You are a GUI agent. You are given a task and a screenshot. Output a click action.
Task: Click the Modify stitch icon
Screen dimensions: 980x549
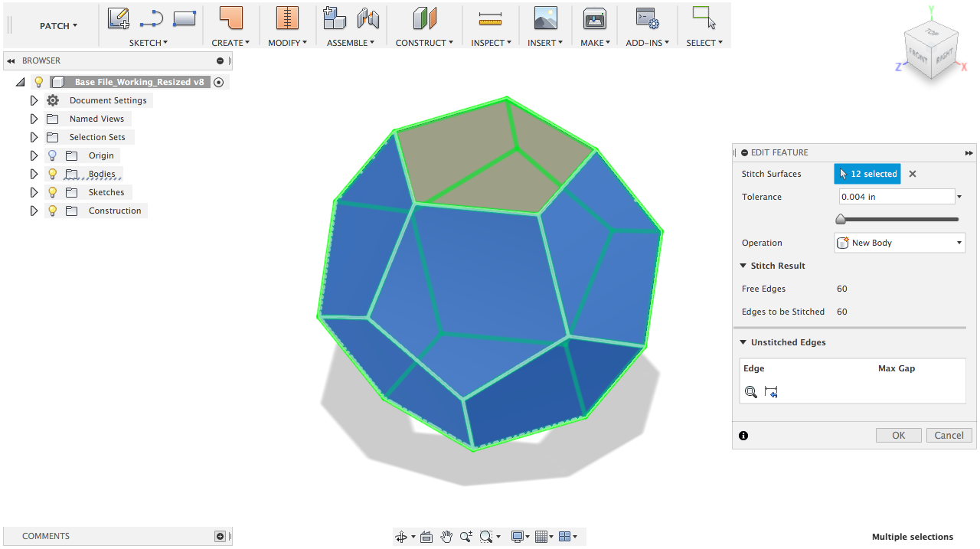(287, 18)
